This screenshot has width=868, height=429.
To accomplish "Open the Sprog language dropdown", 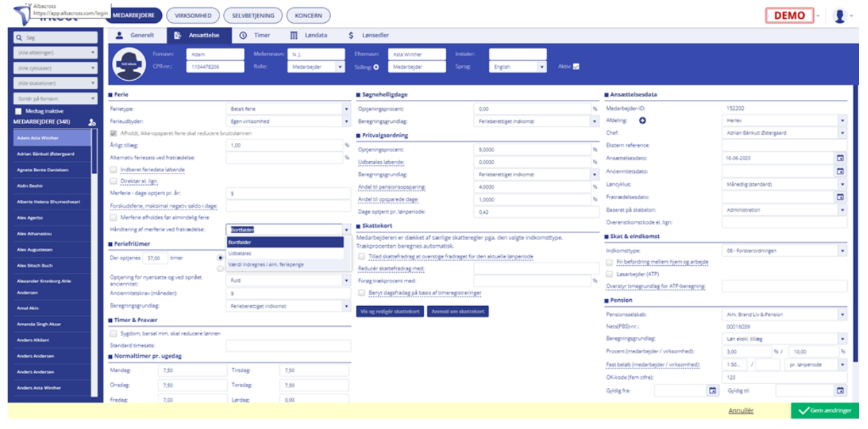I will tap(518, 67).
